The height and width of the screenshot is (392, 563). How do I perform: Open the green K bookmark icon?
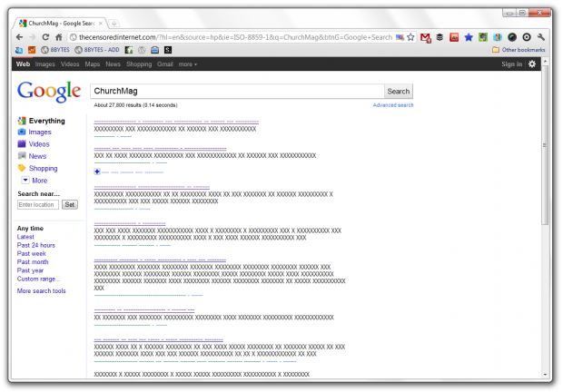pyautogui.click(x=129, y=50)
